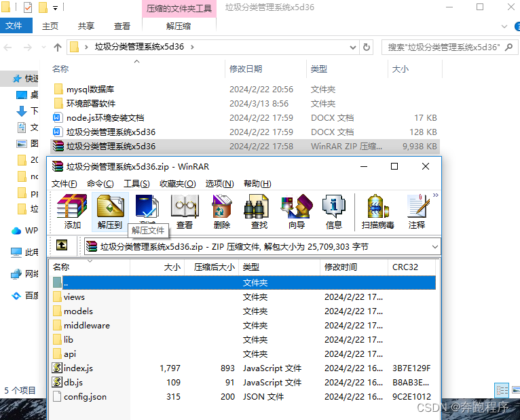The height and width of the screenshot is (420, 520).
Task: Open the Commands (命令) menu in WinRAR
Action: click(x=100, y=184)
